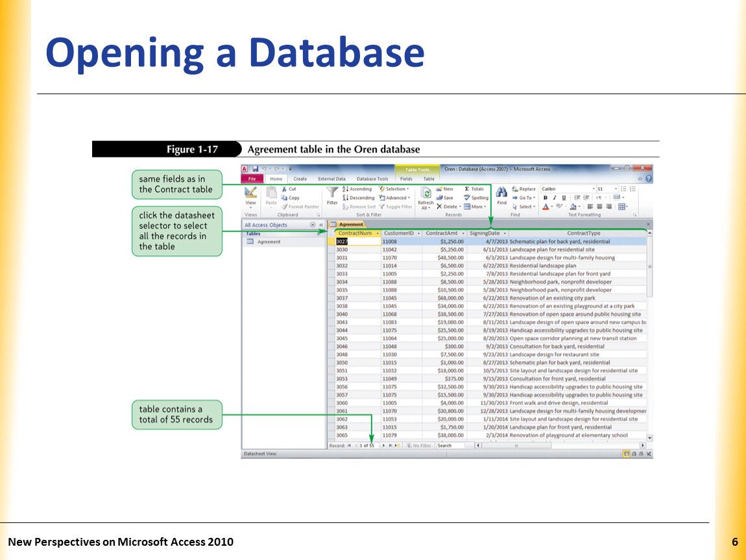This screenshot has width=746, height=560.
Task: Go to last record navigation button
Action: coord(391,446)
